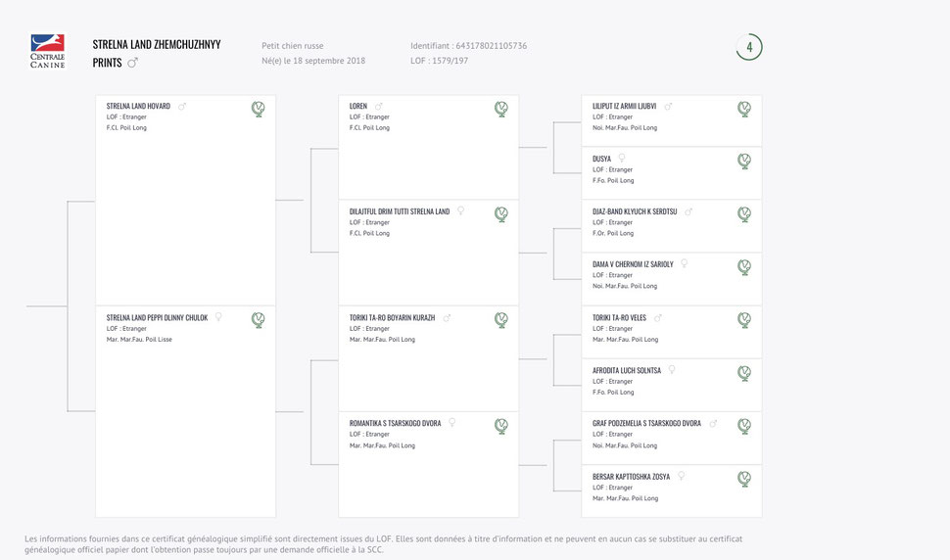Screen dimensions: 950x560
Task: Click badge icon in ROMANTIKA S TSARSKOGO DVORA card
Action: pos(501,426)
